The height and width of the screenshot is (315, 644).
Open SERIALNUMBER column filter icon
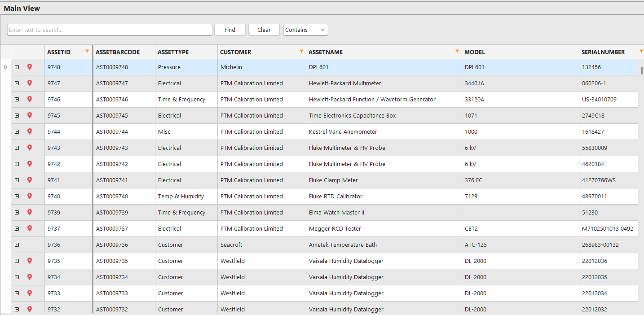[641, 52]
